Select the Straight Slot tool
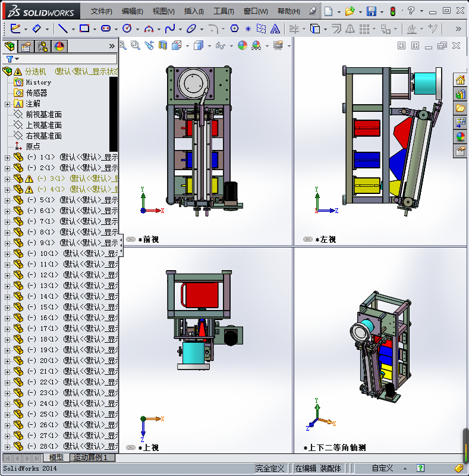Screen dimensions: 469x476 coord(106,29)
